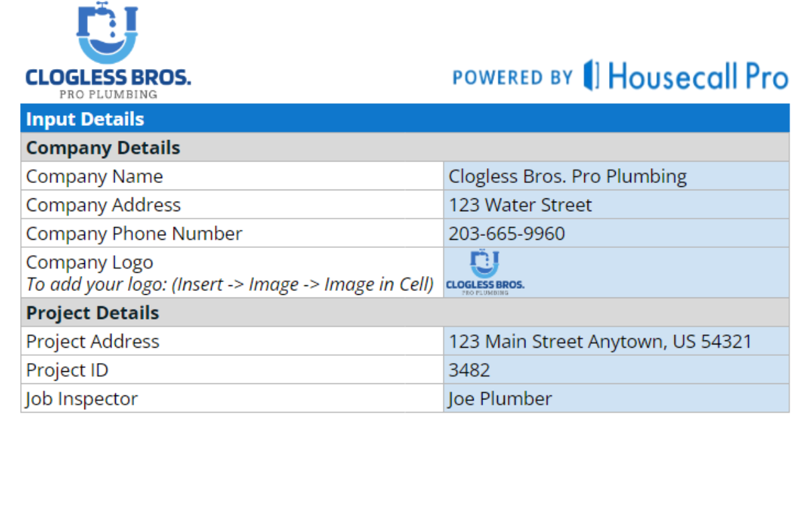Select the 123 Main Street Anytown project address field
Viewport: 804px width, 532px height.
[615, 342]
